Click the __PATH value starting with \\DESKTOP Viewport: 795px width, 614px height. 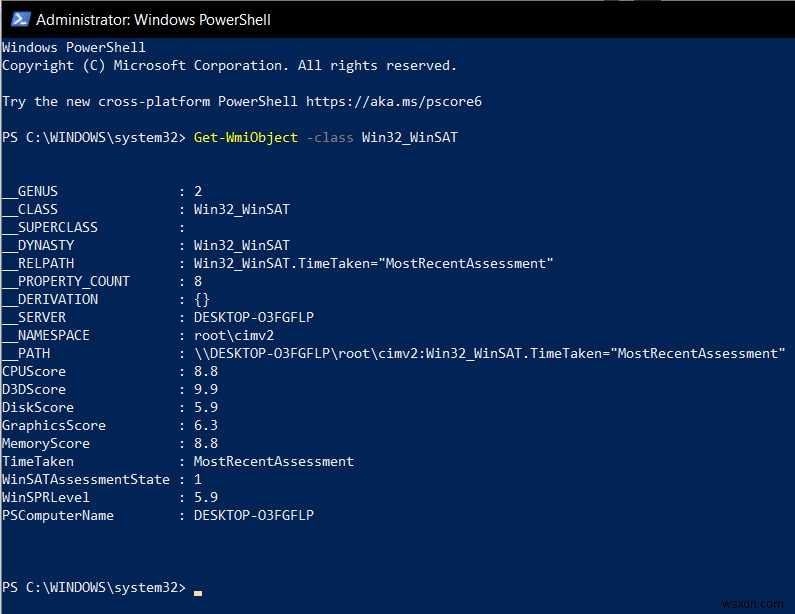(489, 353)
